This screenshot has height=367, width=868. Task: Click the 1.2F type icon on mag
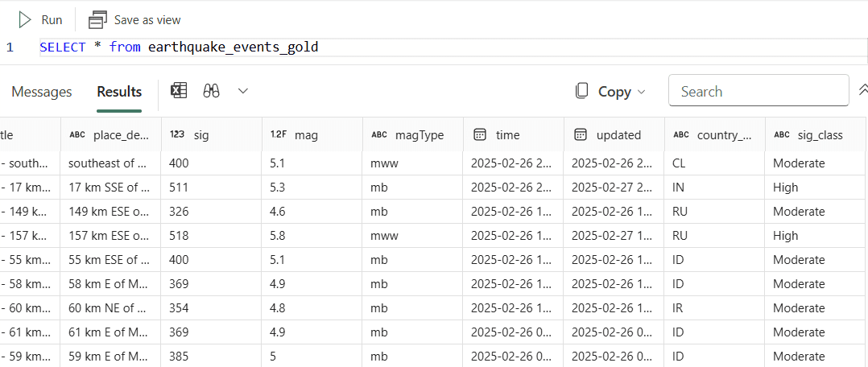coord(278,134)
